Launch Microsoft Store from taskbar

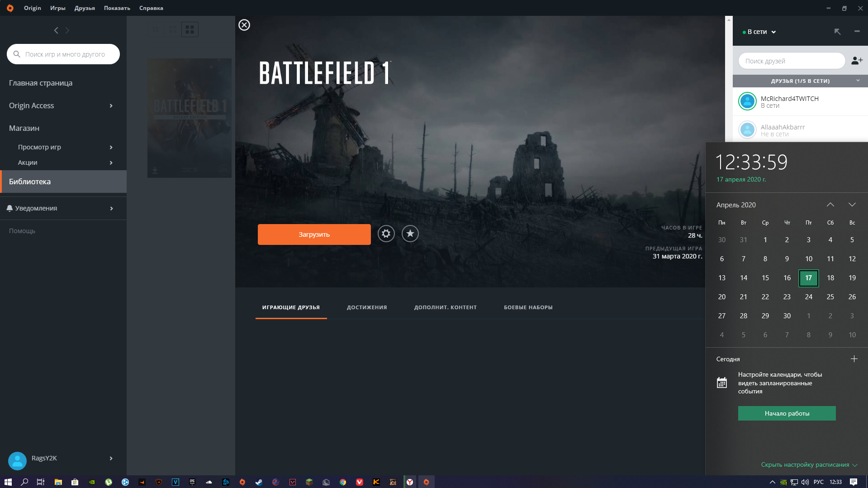click(x=75, y=482)
